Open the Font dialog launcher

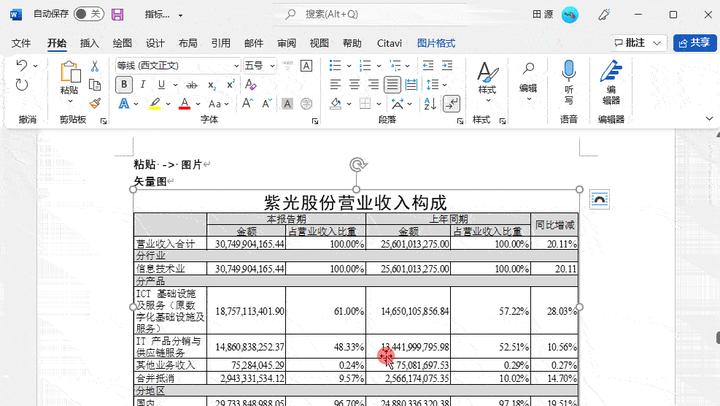point(315,121)
